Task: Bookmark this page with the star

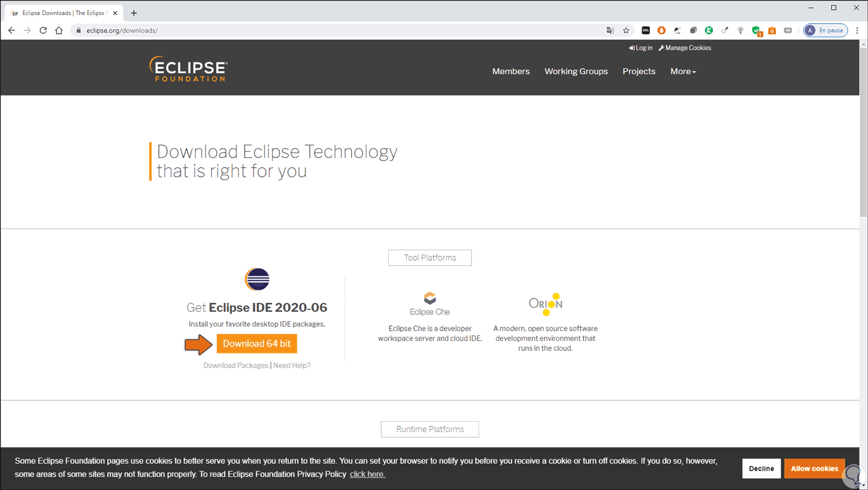Action: coord(626,30)
